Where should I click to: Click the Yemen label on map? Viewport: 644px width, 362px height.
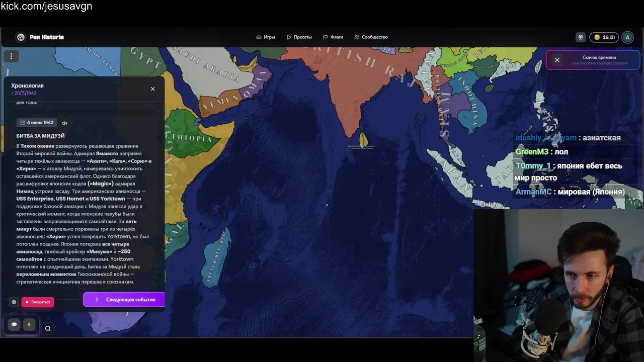click(220, 104)
